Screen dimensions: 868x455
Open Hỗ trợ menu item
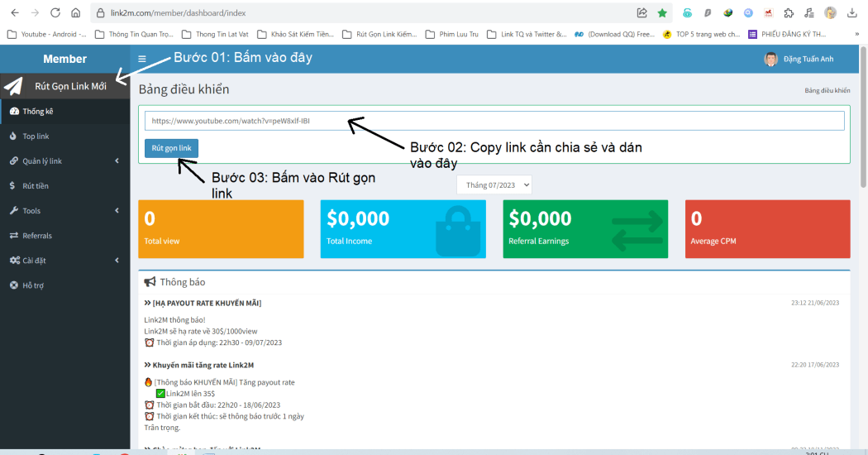[65, 285]
